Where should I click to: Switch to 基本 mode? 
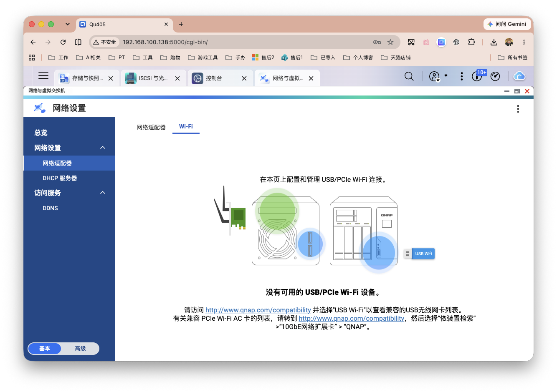tap(45, 349)
